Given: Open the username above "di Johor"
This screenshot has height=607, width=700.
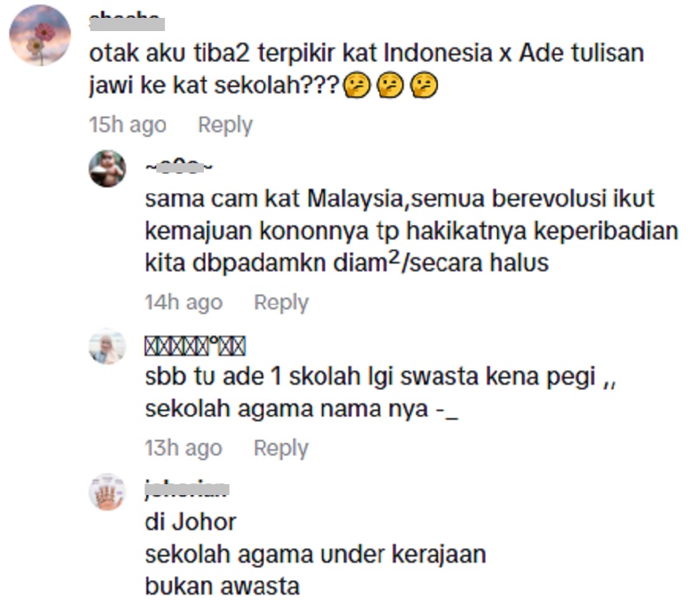Looking at the screenshot, I should point(187,490).
